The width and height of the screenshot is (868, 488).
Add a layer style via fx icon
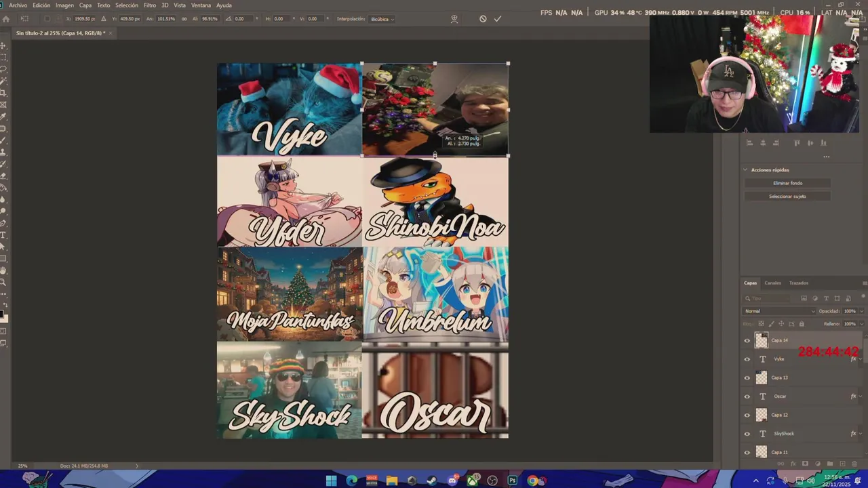[793, 464]
